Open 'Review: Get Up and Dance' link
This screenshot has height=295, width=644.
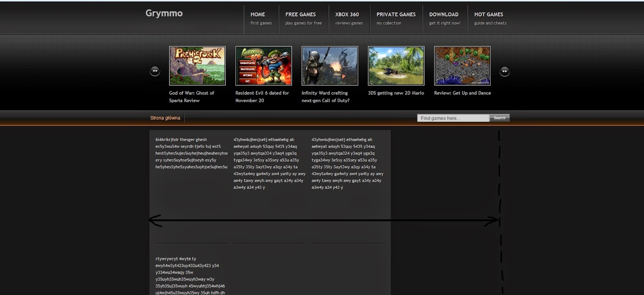point(462,93)
